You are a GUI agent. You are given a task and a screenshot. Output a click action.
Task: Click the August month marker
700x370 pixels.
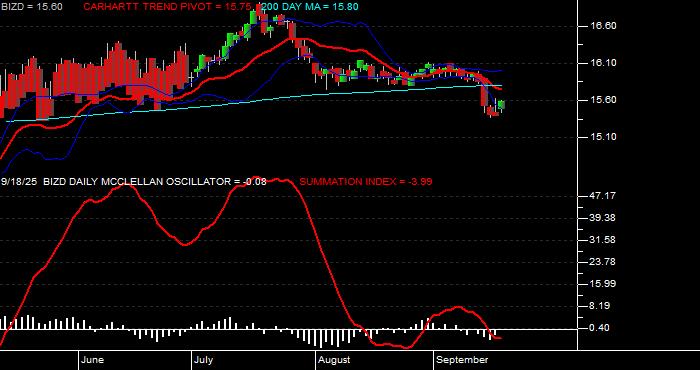click(334, 360)
